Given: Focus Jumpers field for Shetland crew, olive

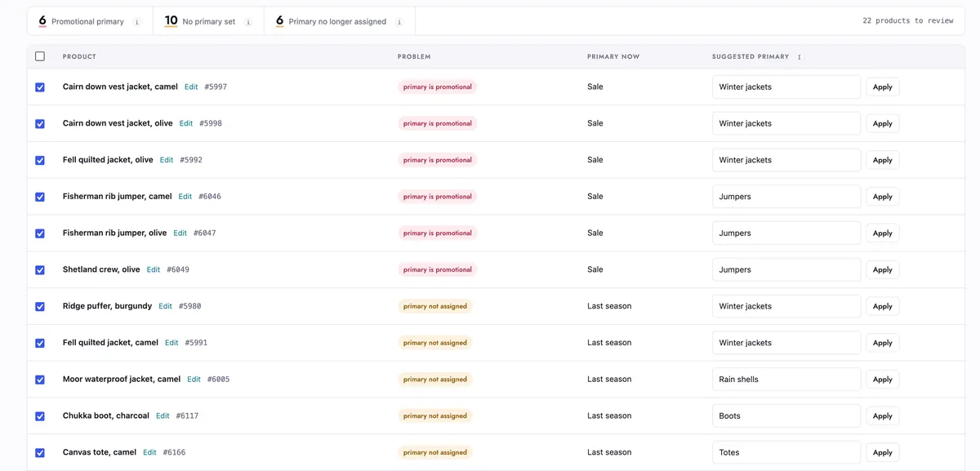Looking at the screenshot, I should [x=786, y=269].
